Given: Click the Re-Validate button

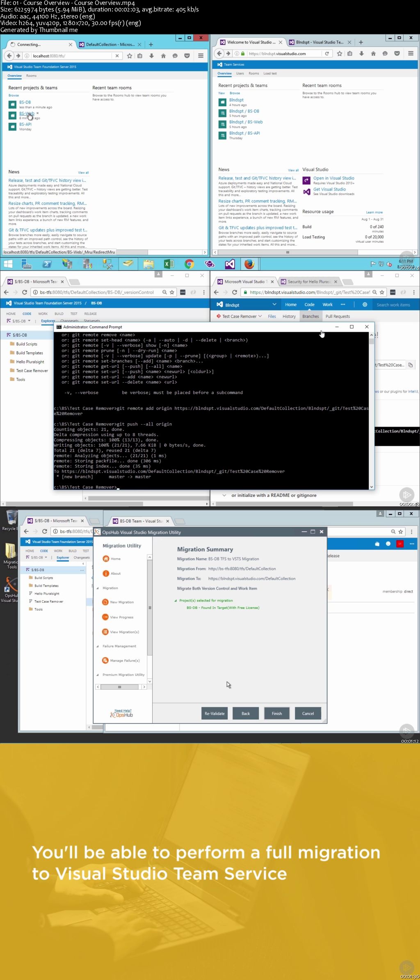Looking at the screenshot, I should [215, 713].
